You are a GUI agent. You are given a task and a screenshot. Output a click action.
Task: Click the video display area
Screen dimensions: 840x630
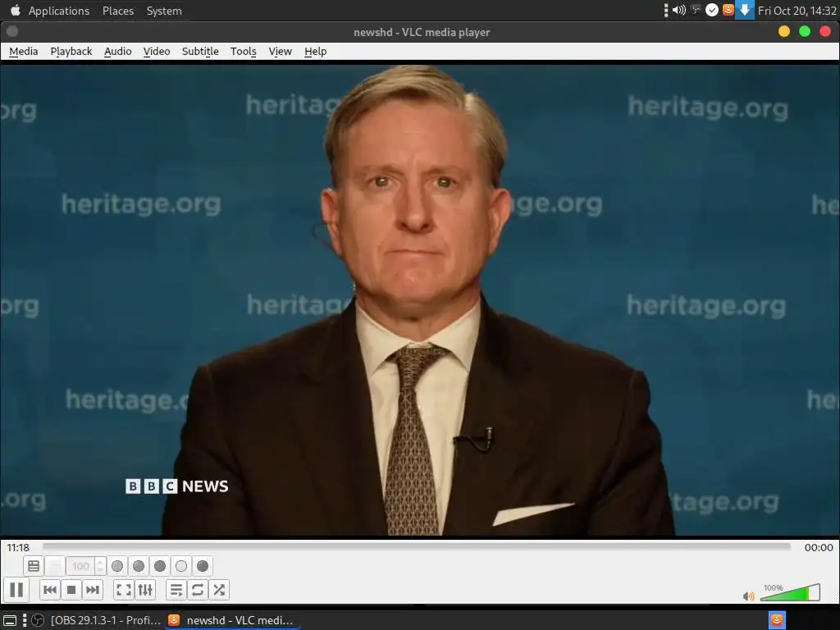pos(420,300)
